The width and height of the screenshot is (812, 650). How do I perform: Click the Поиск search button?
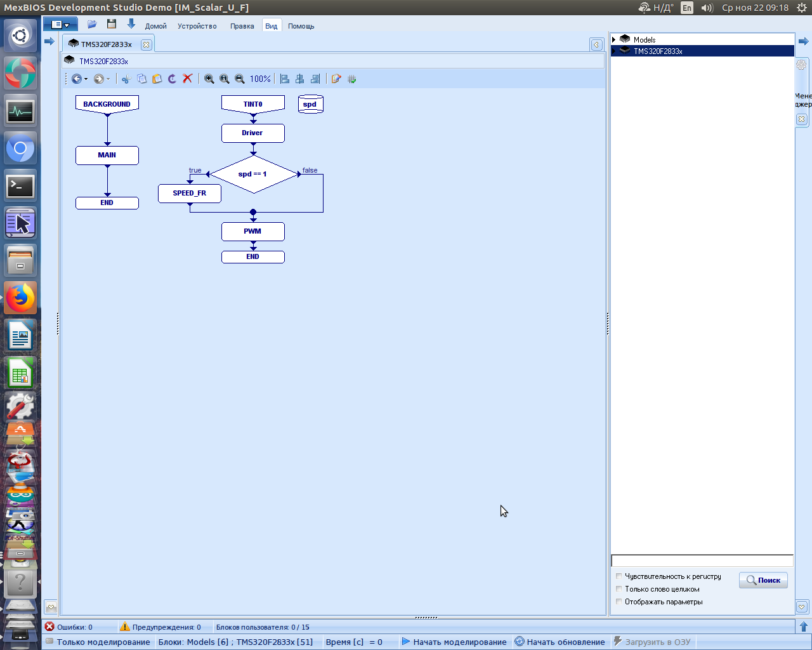pos(763,580)
